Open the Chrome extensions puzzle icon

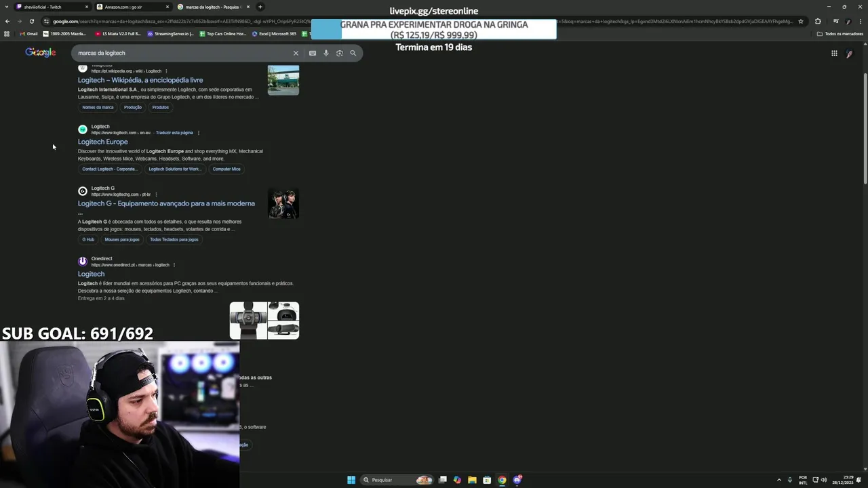818,21
